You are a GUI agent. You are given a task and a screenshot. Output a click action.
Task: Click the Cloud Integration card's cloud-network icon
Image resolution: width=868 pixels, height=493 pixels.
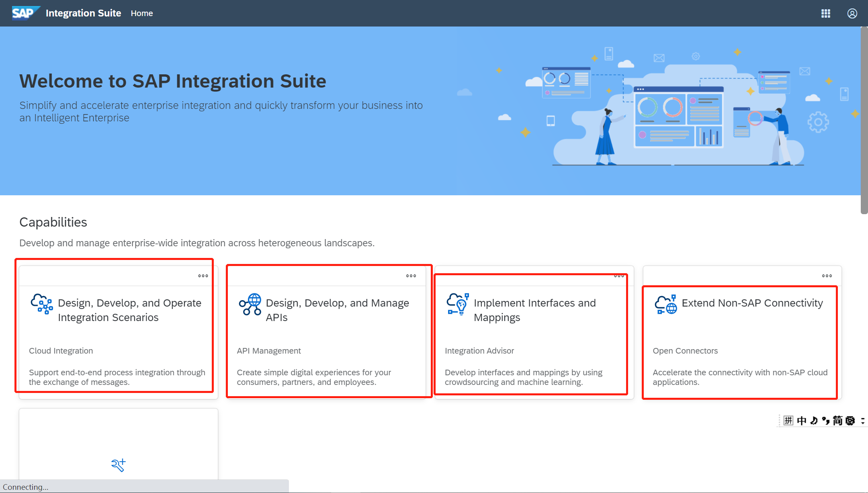[42, 304]
